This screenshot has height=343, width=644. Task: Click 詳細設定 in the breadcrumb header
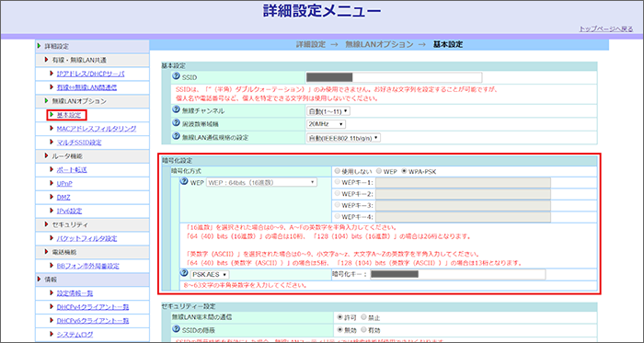(x=311, y=44)
